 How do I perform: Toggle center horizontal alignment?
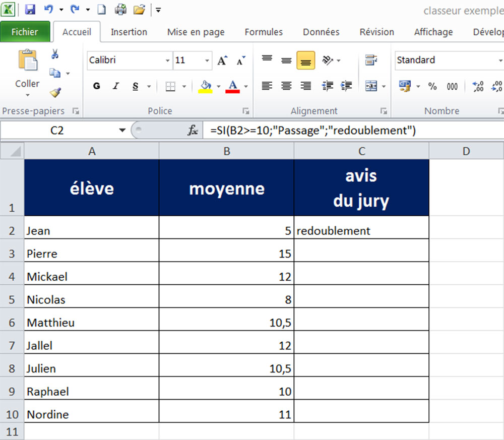tap(286, 86)
